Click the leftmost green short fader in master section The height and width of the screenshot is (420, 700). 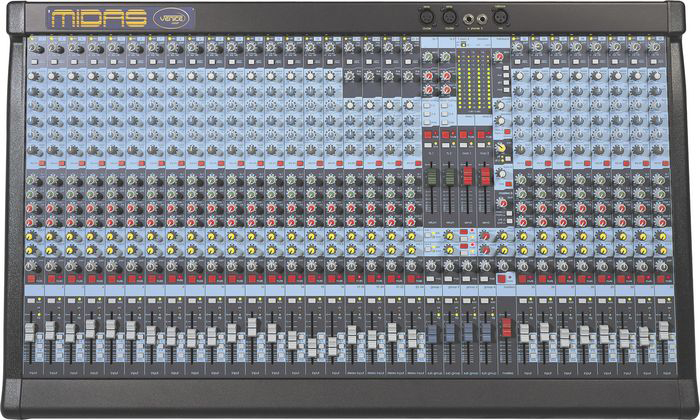432,176
